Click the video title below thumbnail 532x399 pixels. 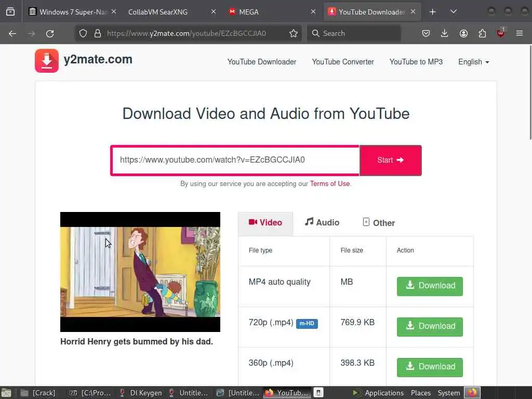(137, 341)
